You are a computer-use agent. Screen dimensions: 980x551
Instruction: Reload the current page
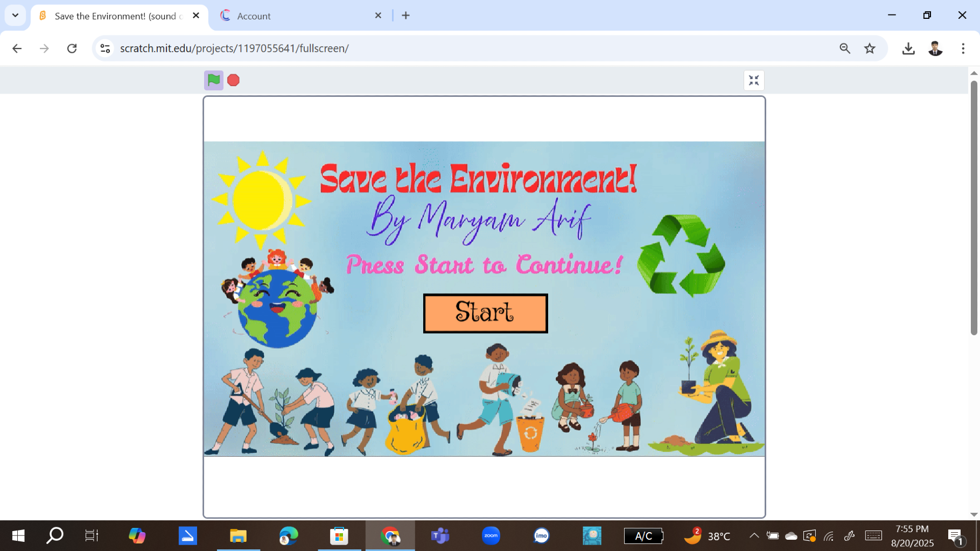pyautogui.click(x=72, y=48)
